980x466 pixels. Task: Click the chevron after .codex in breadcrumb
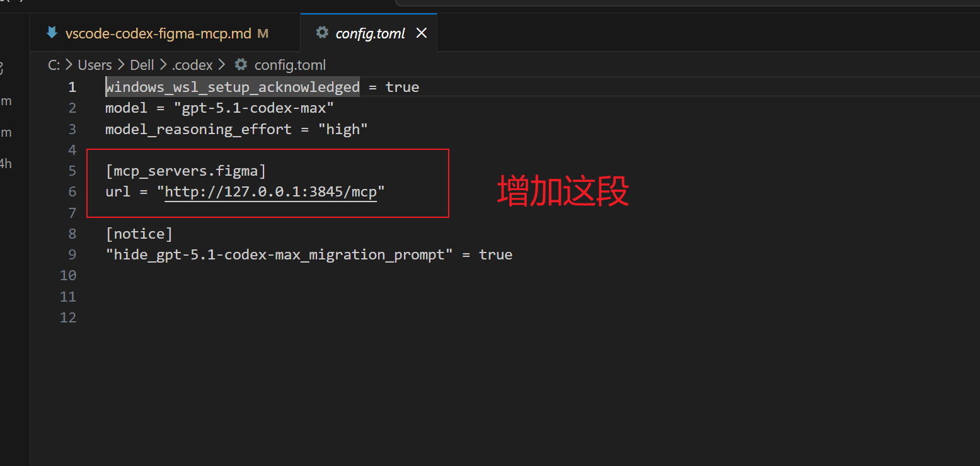click(x=221, y=65)
